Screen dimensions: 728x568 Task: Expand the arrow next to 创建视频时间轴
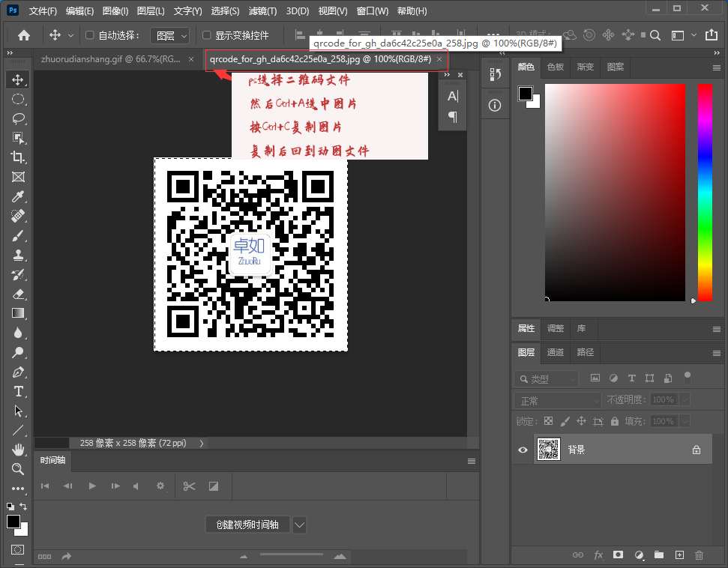click(299, 525)
